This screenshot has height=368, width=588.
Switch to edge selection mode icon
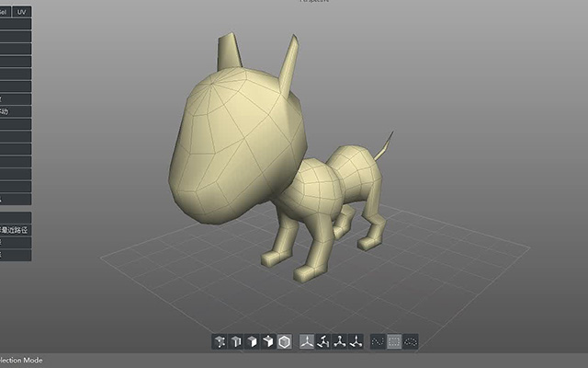click(236, 341)
